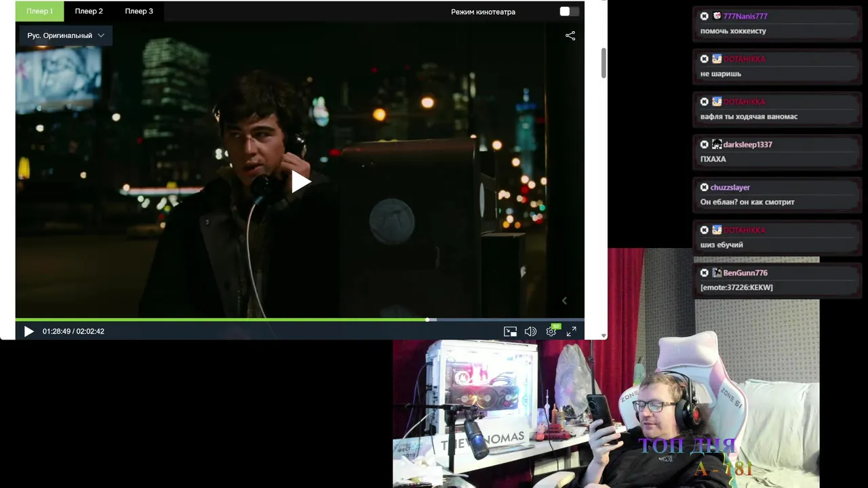Click the badge icon beside darksleep1337

[x=717, y=144]
